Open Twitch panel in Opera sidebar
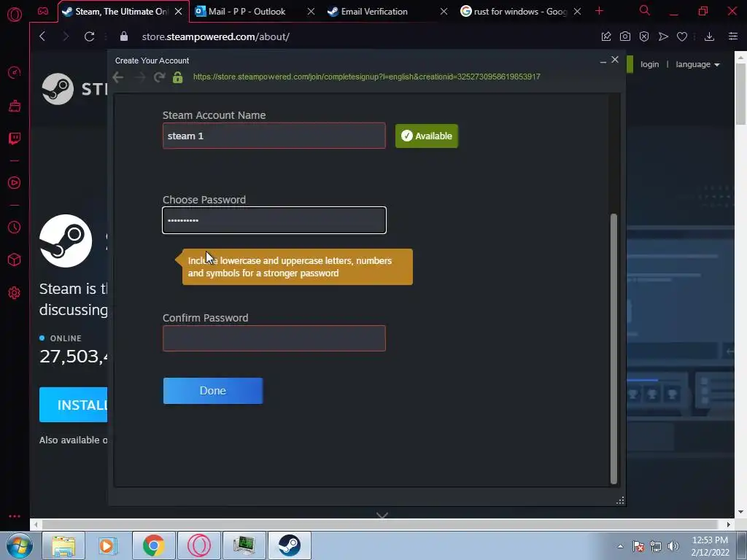Screen dimensions: 747x560 click(x=15, y=139)
